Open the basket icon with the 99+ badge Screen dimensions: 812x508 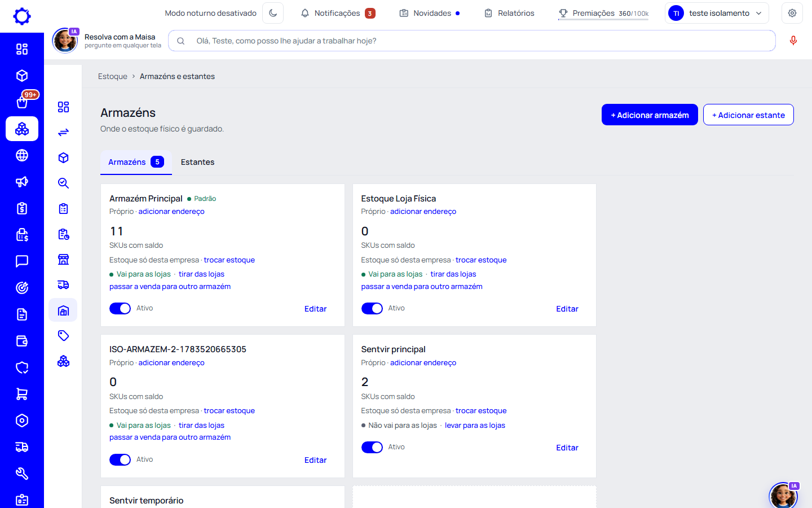22,102
